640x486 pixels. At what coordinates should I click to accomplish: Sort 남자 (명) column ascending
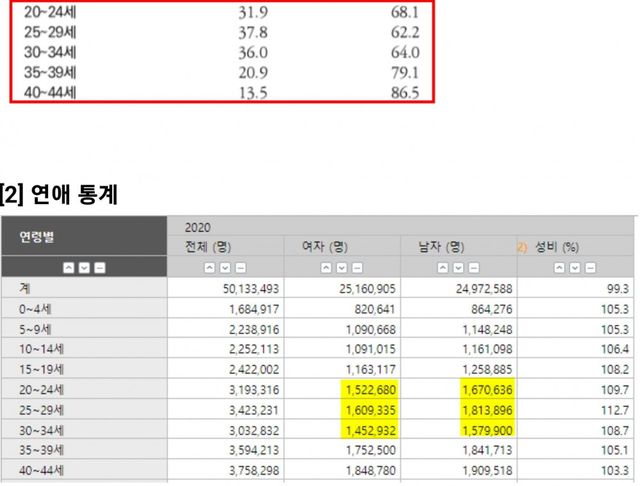click(445, 267)
